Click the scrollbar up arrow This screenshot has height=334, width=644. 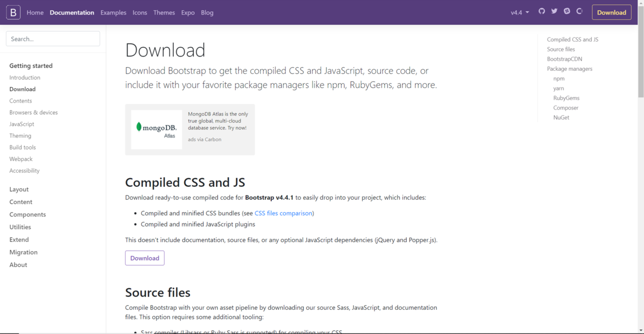[641, 3]
